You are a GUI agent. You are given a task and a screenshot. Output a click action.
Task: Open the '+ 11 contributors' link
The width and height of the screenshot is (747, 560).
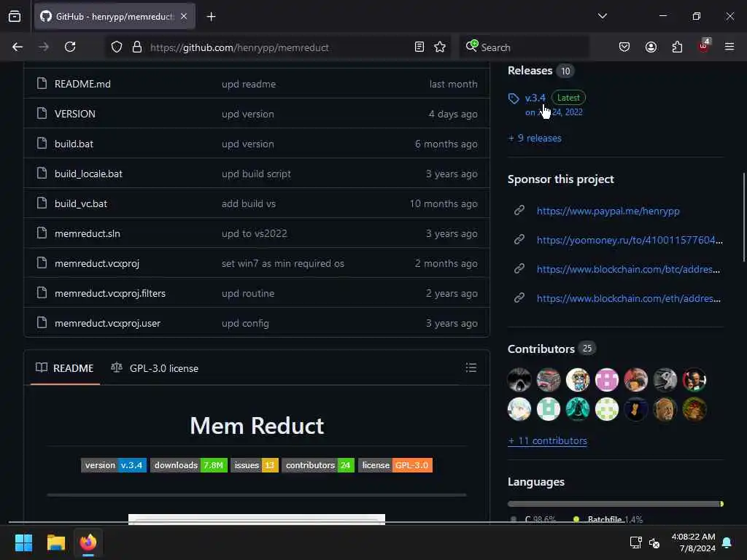pyautogui.click(x=547, y=441)
